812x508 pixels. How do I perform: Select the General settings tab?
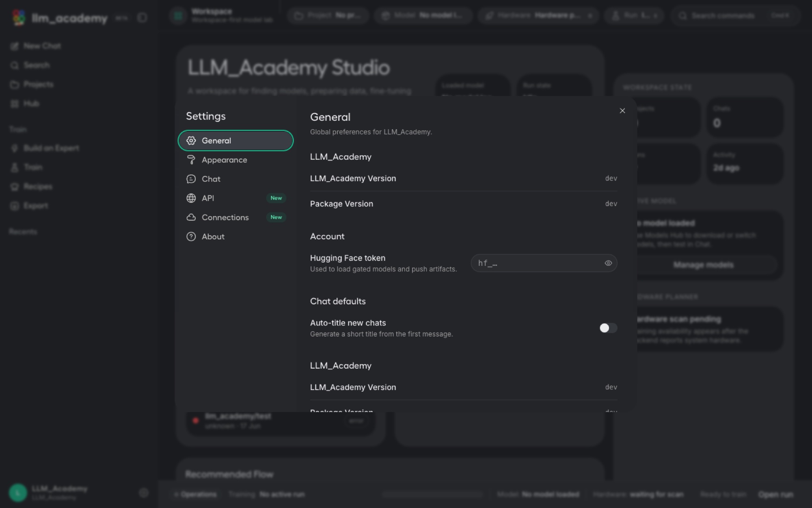[x=235, y=141]
